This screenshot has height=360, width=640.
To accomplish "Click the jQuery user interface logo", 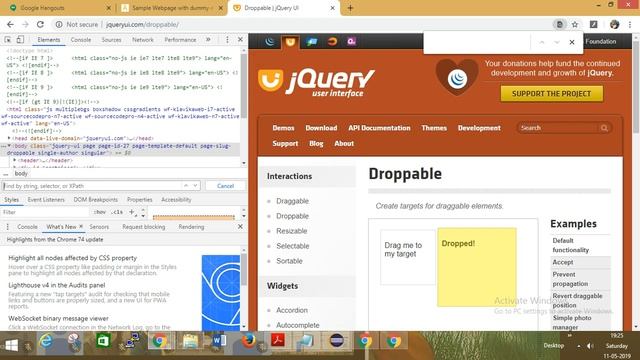I will 316,83.
